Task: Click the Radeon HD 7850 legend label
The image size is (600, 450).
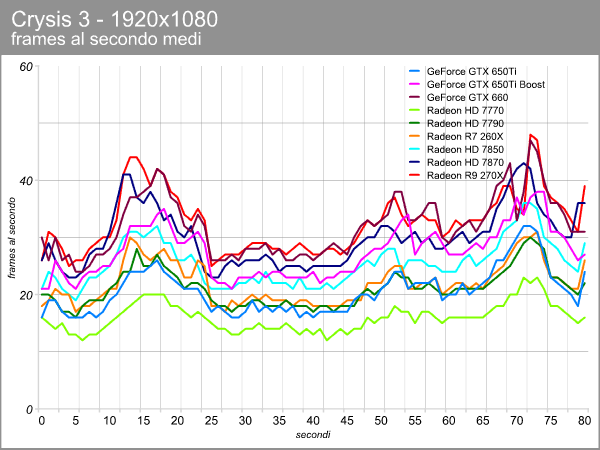Action: pos(465,150)
